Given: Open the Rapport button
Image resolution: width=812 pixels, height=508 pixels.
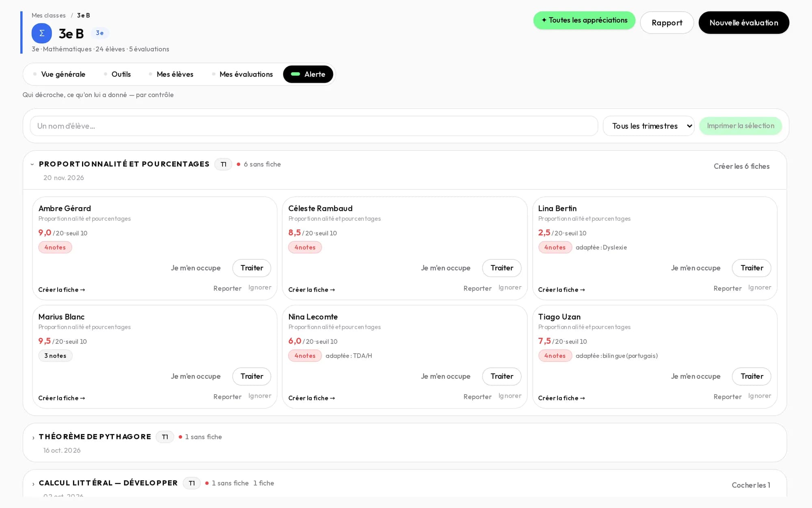Looking at the screenshot, I should [x=667, y=23].
